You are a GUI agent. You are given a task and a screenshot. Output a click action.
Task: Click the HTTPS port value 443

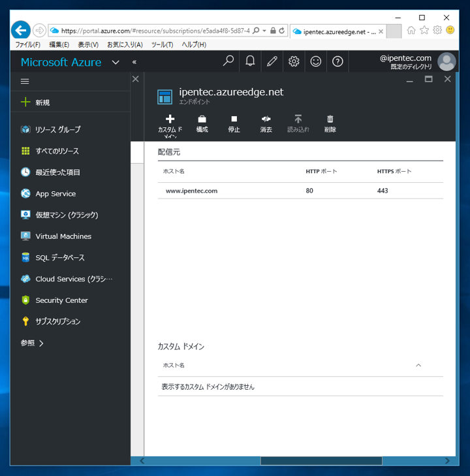coord(383,191)
